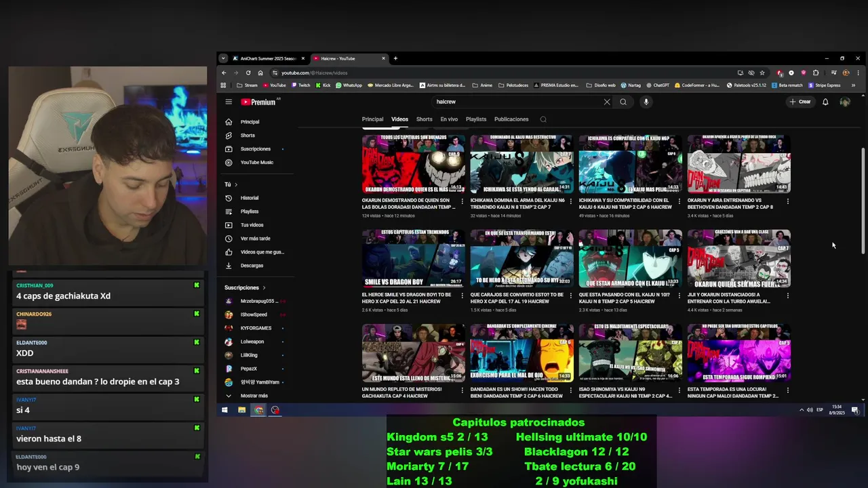Image resolution: width=868 pixels, height=488 pixels.
Task: Reload the page with the refresh icon
Action: [248, 73]
